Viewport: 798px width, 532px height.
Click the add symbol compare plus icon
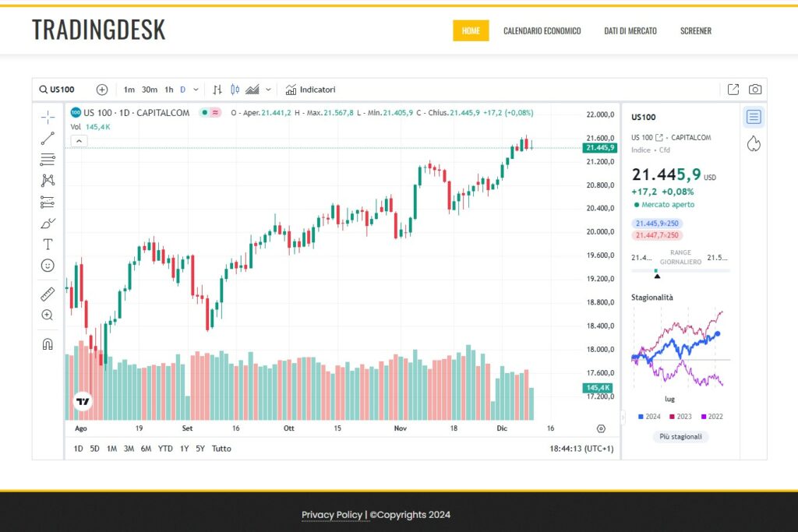(102, 90)
